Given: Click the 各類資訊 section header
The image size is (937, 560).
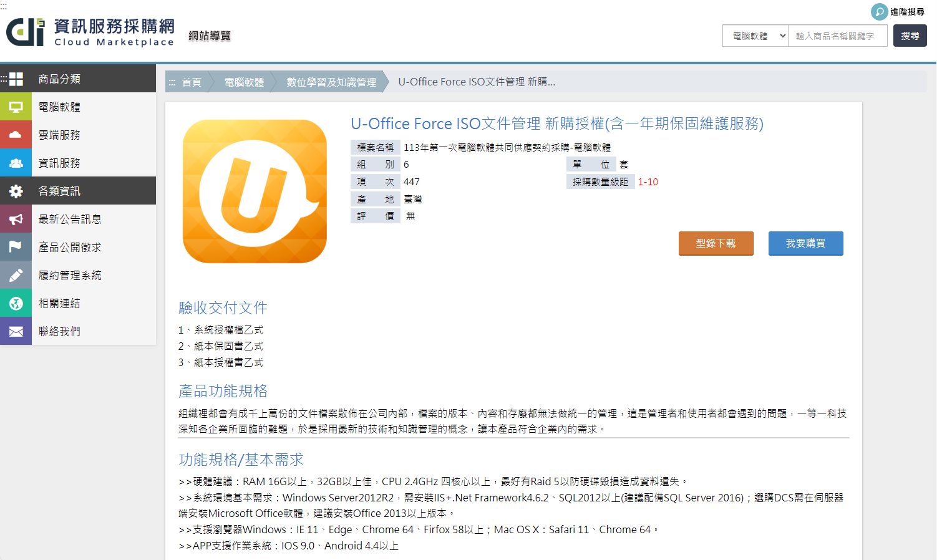Looking at the screenshot, I should 78,191.
